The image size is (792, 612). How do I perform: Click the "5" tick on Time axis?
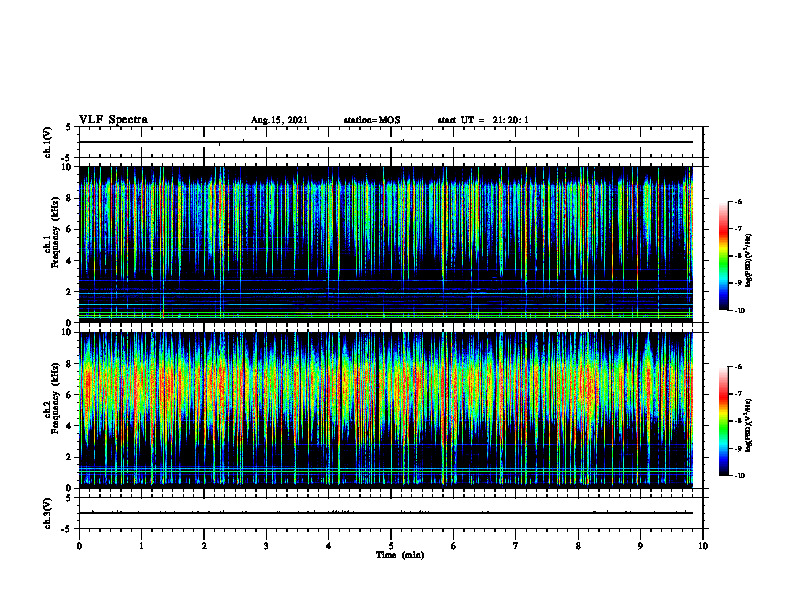click(x=391, y=546)
